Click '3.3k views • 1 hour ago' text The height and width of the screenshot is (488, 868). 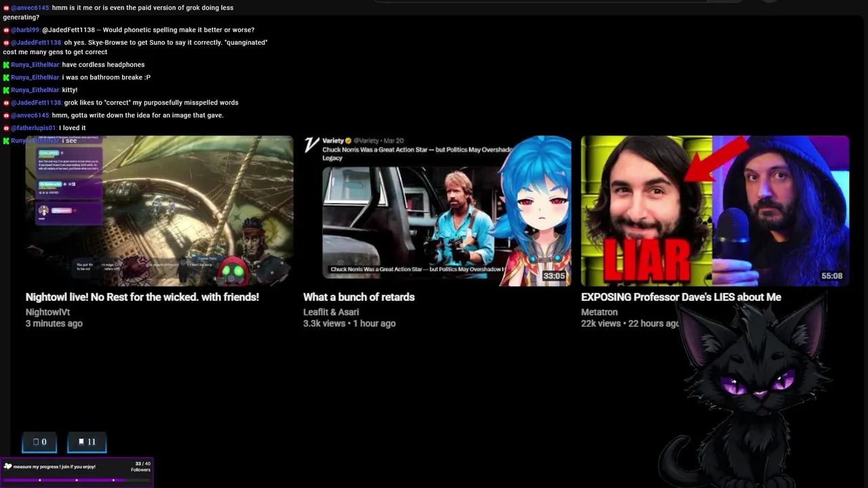coord(349,323)
